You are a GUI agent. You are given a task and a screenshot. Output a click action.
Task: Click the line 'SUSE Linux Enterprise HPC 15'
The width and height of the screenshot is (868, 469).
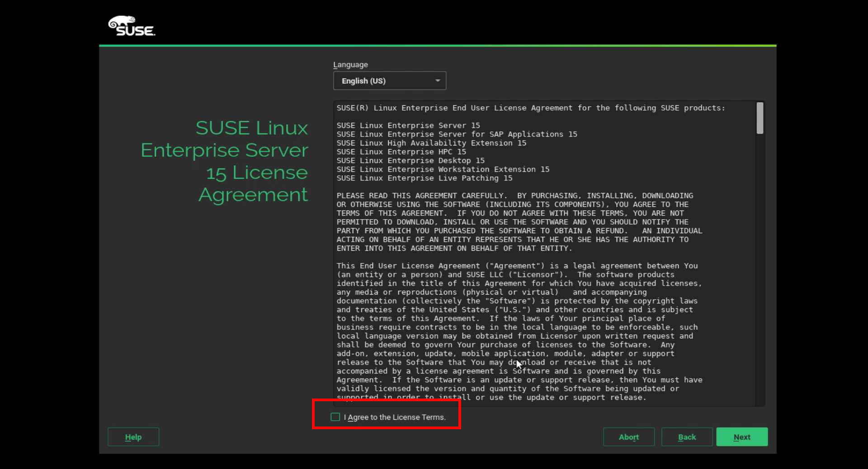point(401,152)
